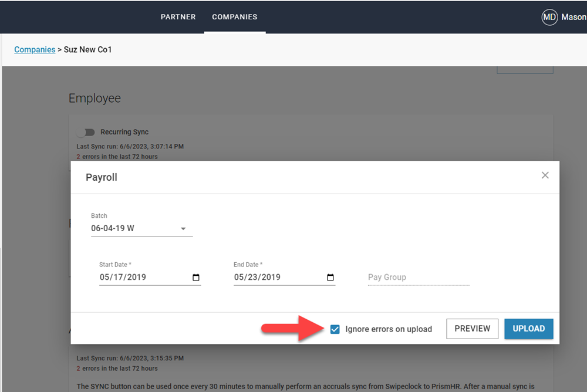
Task: Open the Companies breadcrumb link
Action: [35, 49]
